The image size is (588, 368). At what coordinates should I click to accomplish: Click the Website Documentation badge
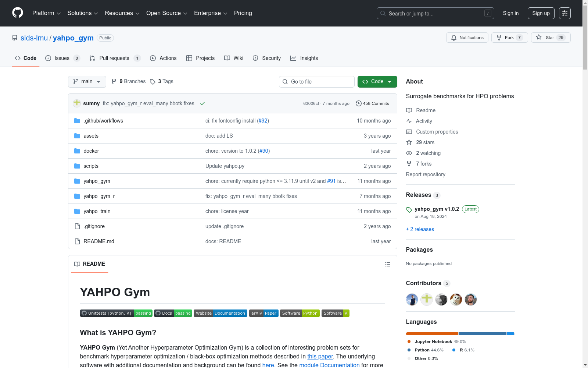220,313
